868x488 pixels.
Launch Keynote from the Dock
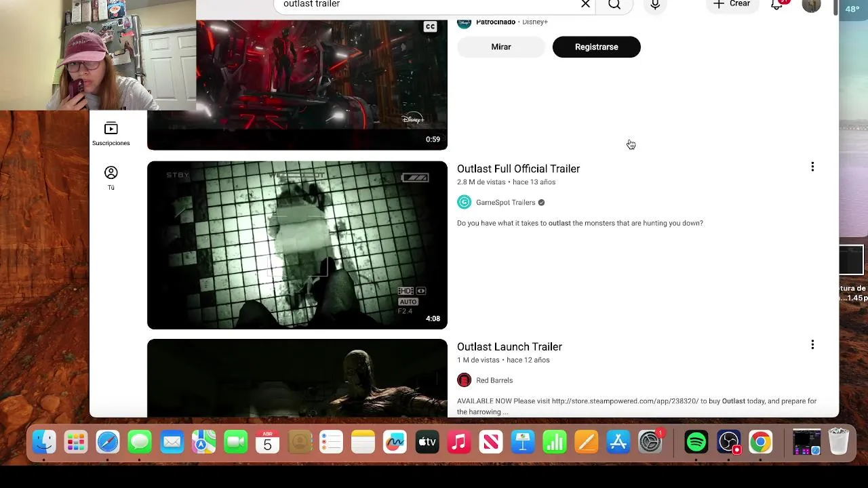tap(523, 443)
